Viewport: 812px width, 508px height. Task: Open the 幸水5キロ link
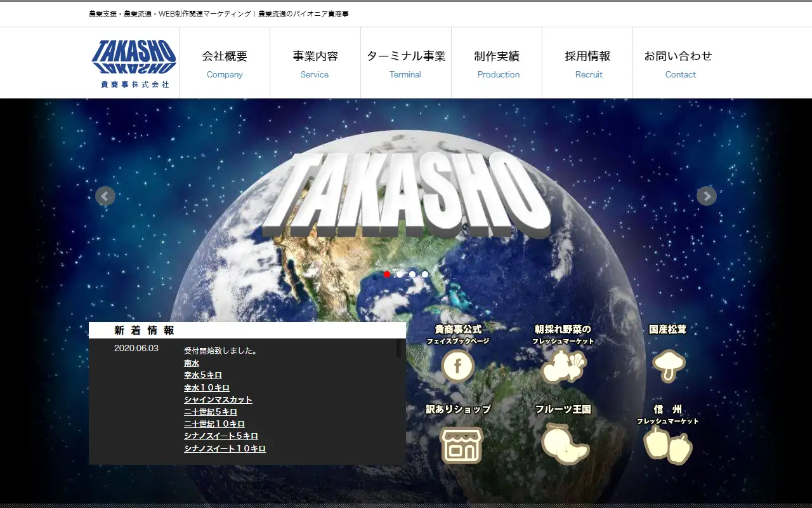[x=203, y=375]
